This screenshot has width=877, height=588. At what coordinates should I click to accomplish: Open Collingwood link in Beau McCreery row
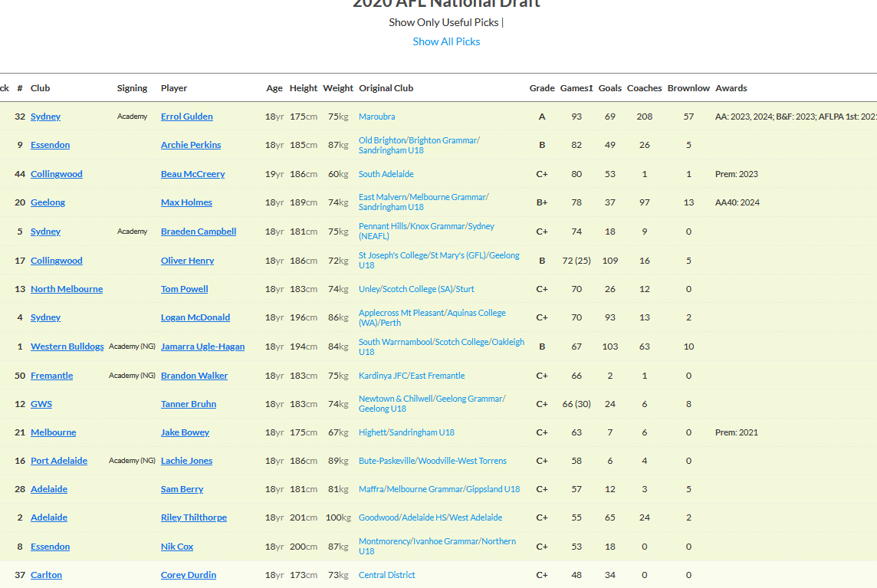click(x=57, y=174)
